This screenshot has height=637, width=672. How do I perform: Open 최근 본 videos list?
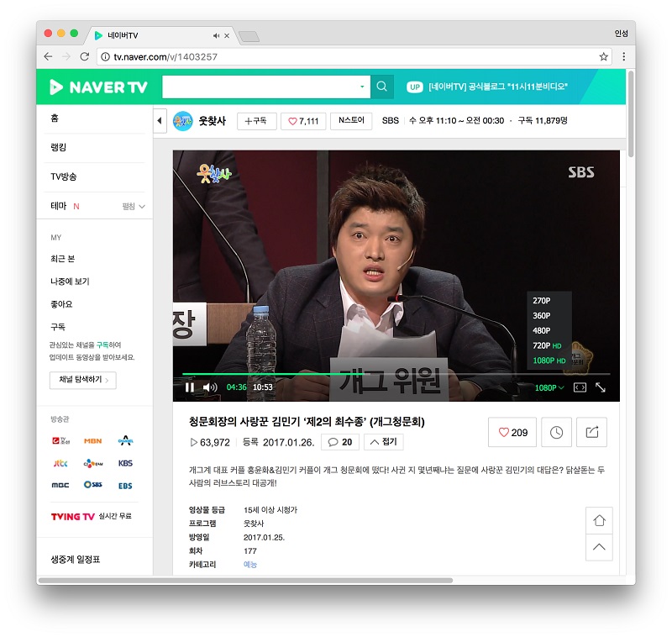pyautogui.click(x=62, y=259)
